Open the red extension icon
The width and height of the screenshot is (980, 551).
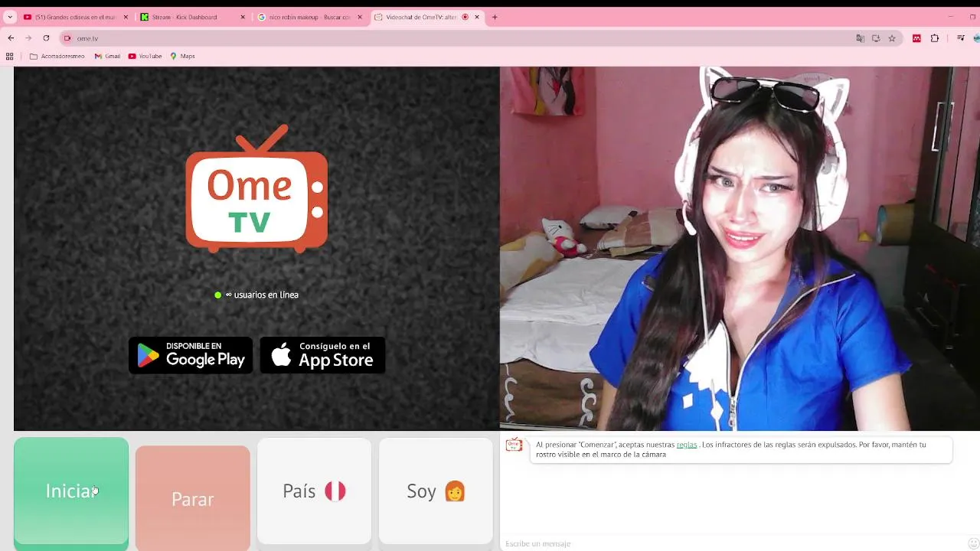[916, 38]
